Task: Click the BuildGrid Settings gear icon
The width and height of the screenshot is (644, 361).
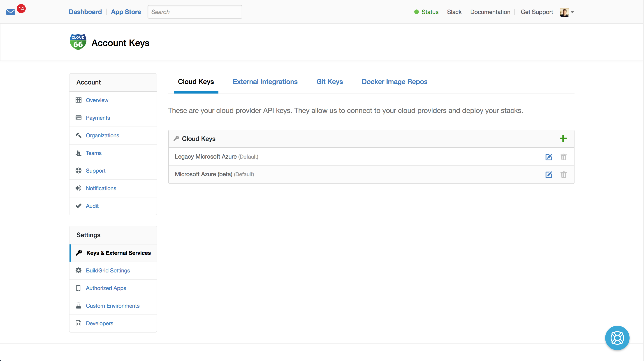Action: [79, 270]
